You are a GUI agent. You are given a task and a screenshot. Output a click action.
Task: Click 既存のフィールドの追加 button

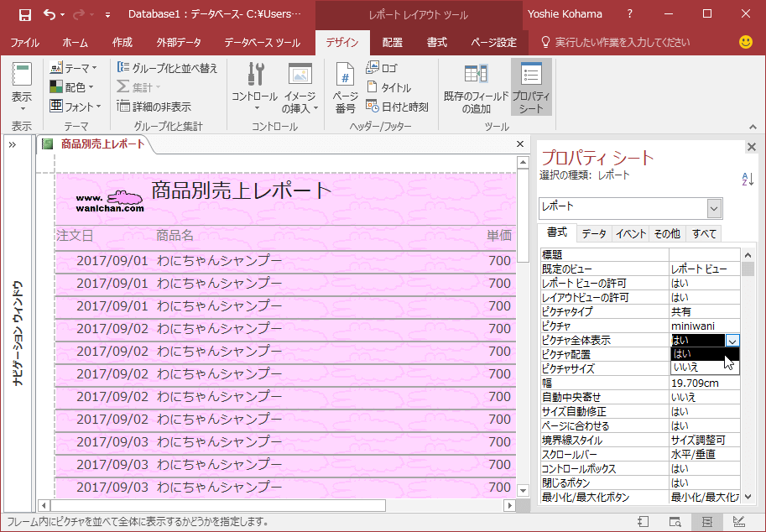[476, 87]
